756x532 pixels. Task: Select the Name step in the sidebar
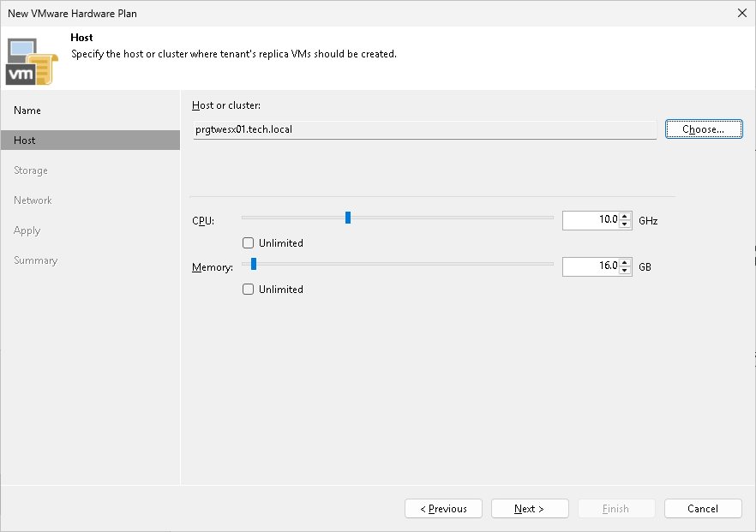point(27,110)
